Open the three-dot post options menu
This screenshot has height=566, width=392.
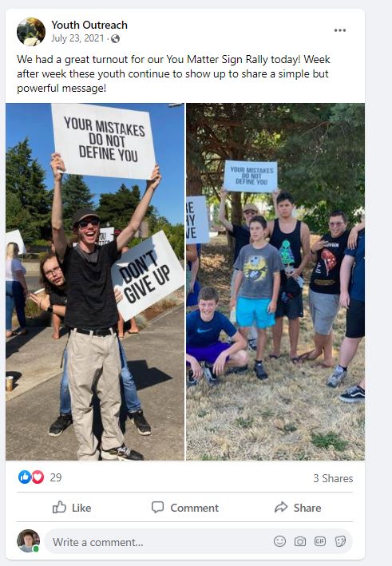pyautogui.click(x=339, y=30)
